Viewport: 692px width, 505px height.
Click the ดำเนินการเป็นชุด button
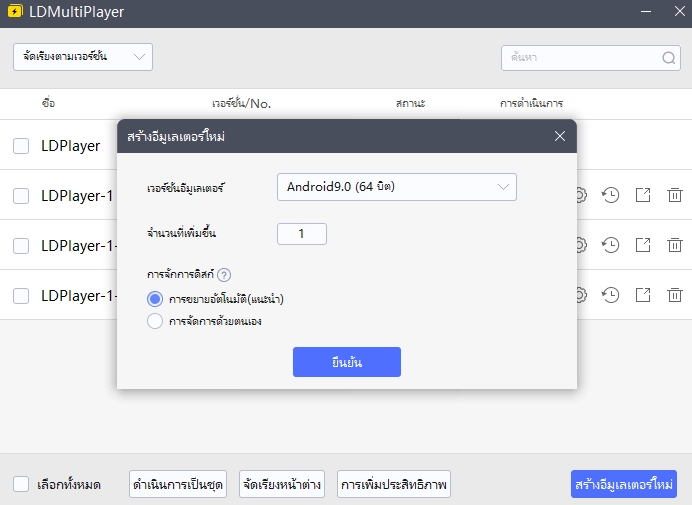[x=178, y=484]
